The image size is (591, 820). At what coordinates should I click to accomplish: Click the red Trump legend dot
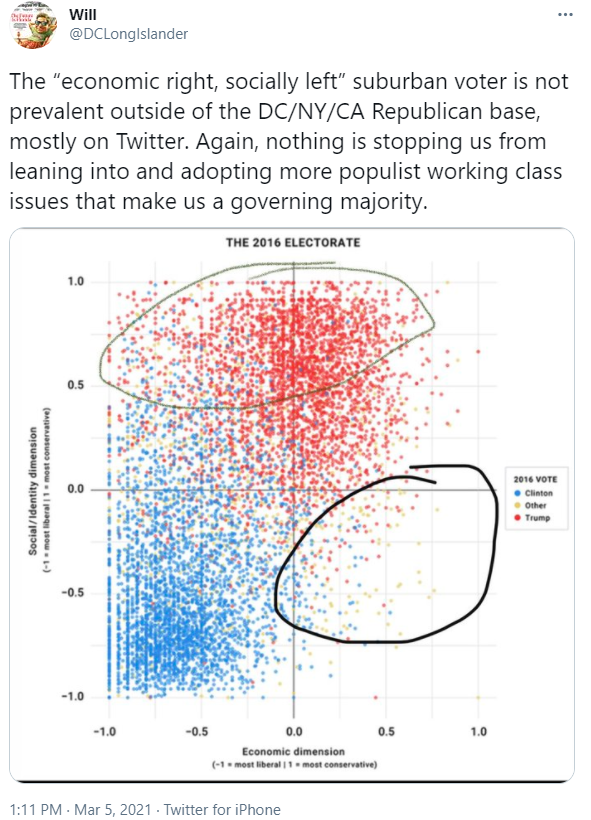coord(517,516)
